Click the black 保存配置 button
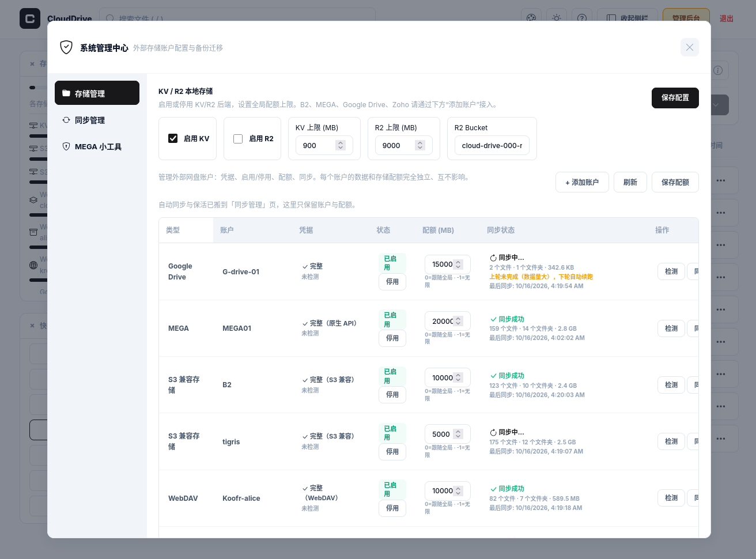The height and width of the screenshot is (559, 756). pyautogui.click(x=675, y=98)
